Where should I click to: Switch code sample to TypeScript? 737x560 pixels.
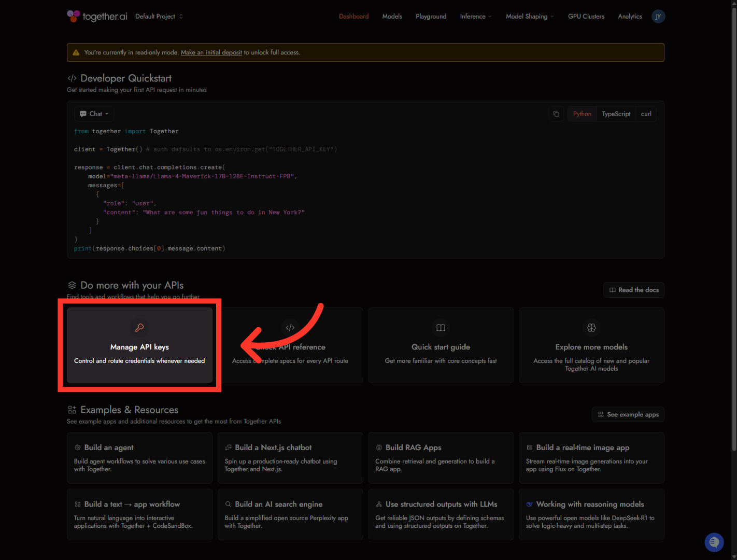[616, 114]
